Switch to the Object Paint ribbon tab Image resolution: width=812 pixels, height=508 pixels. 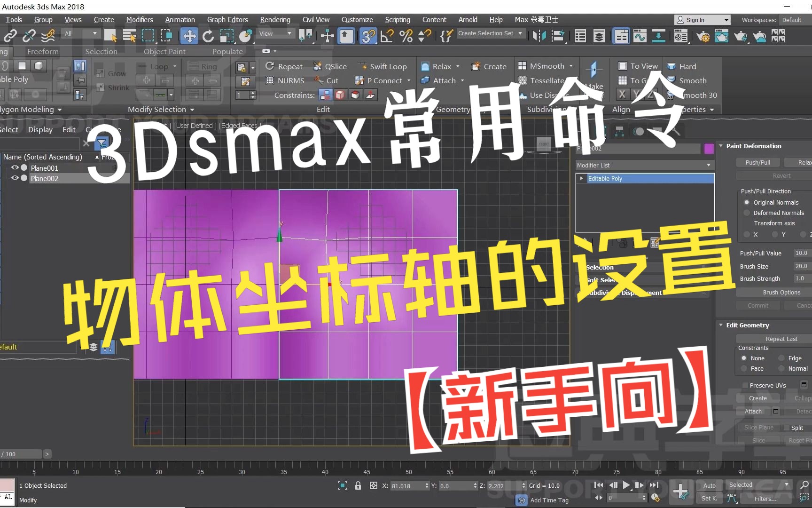(164, 51)
